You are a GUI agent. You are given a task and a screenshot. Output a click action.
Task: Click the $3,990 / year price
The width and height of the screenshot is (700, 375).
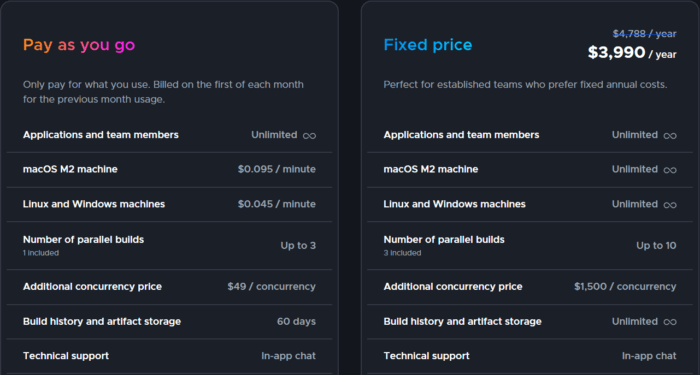click(632, 53)
